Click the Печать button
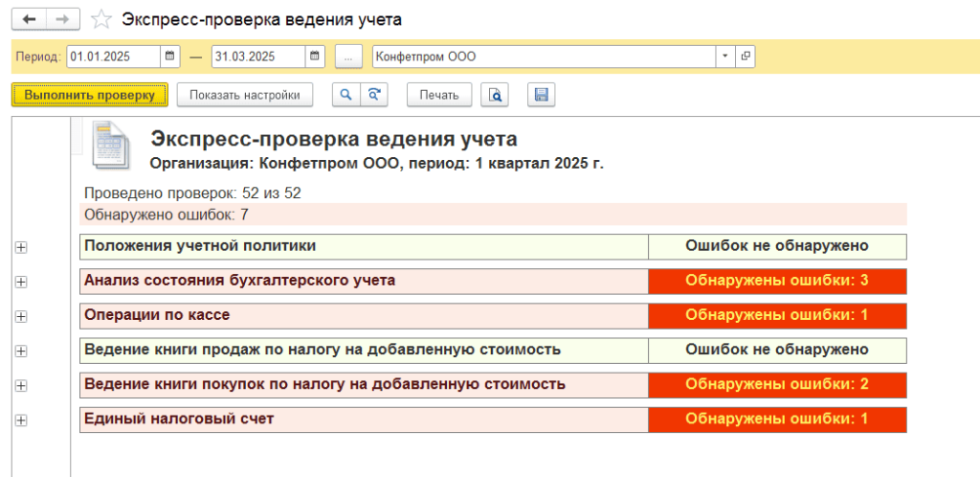Image resolution: width=980 pixels, height=477 pixels. [438, 95]
